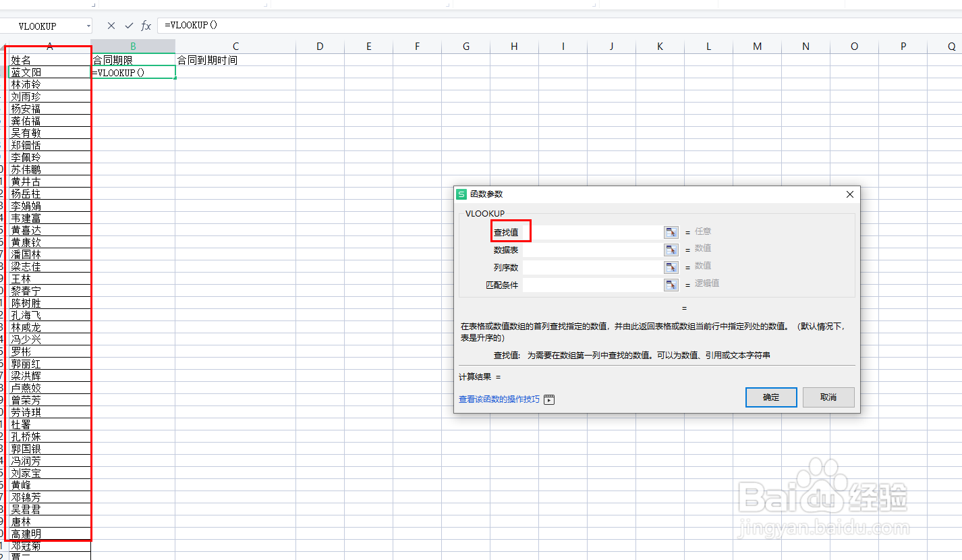962x560 pixels.
Task: Open the fx insert function icon
Action: (146, 26)
